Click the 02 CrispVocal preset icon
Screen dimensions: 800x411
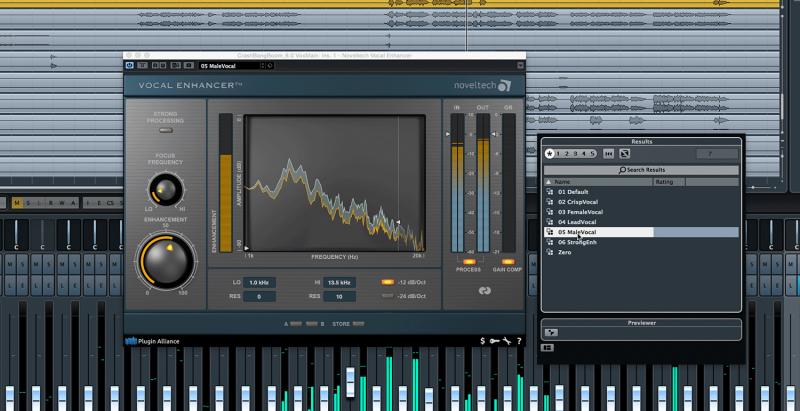[549, 202]
